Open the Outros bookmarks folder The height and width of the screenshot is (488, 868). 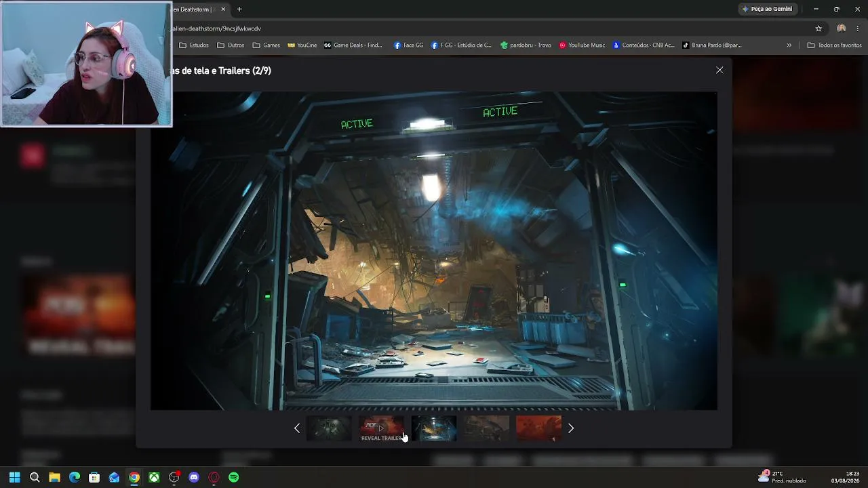point(231,45)
